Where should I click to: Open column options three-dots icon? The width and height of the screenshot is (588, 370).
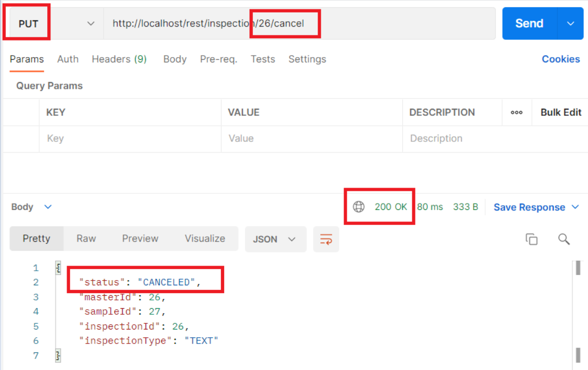516,112
